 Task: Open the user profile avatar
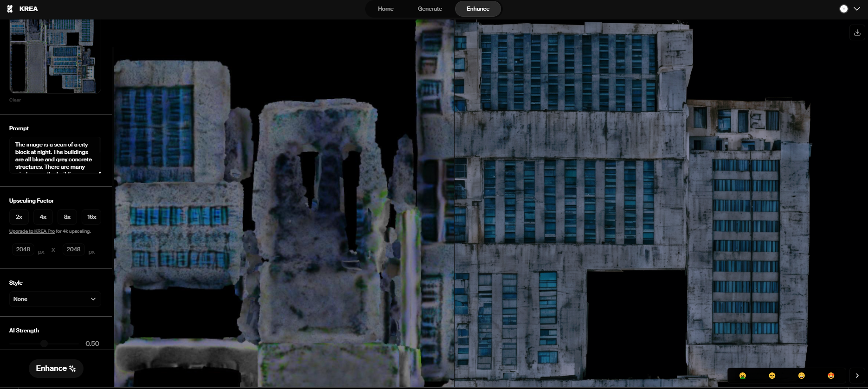click(x=844, y=9)
